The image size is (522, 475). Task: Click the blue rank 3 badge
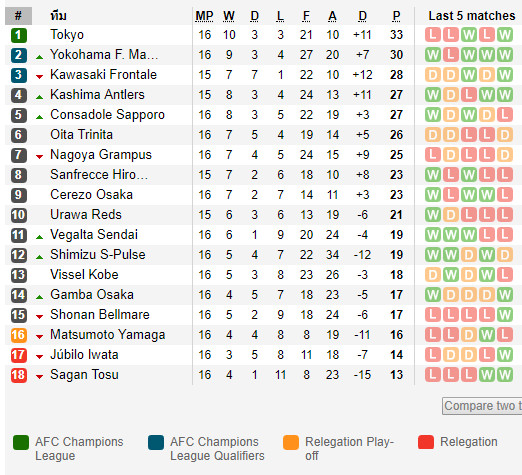pyautogui.click(x=19, y=75)
